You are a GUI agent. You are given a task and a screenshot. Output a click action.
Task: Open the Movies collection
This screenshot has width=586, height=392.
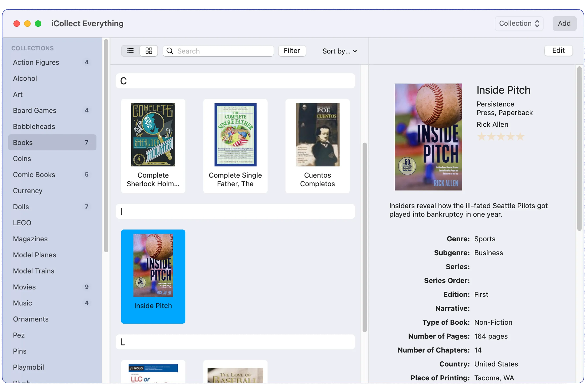(24, 287)
